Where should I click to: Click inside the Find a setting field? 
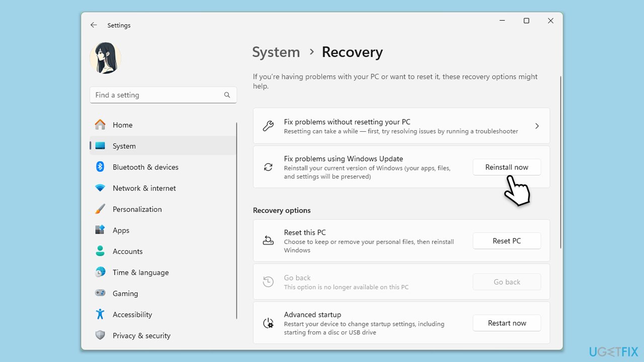tap(151, 95)
